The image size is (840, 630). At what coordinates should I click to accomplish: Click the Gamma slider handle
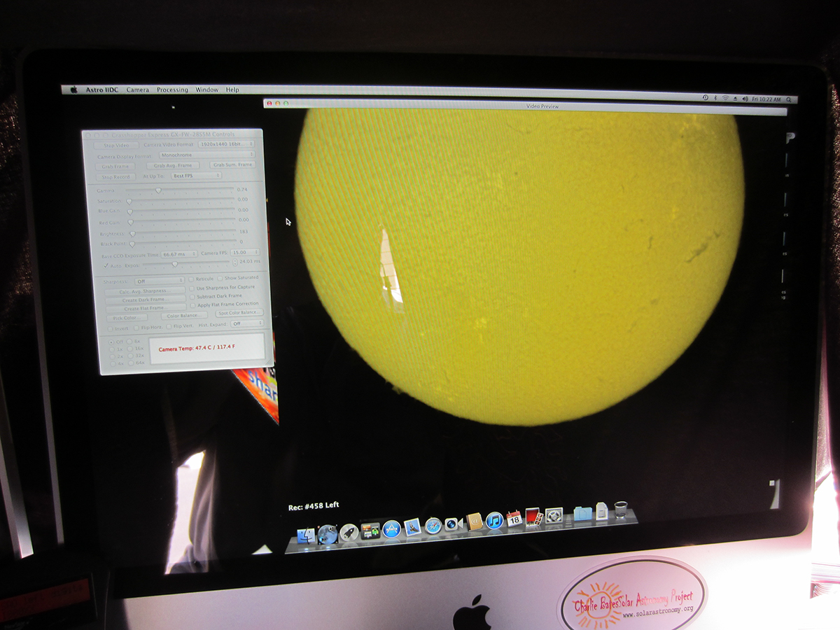(x=158, y=190)
